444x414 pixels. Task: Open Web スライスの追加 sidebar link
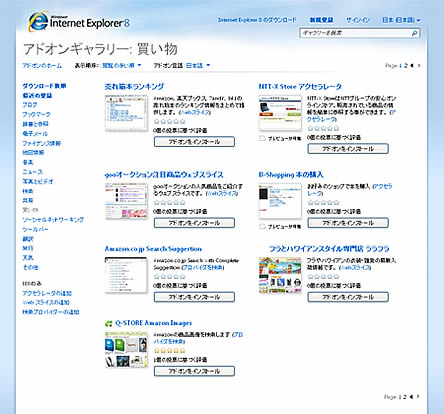(x=46, y=303)
